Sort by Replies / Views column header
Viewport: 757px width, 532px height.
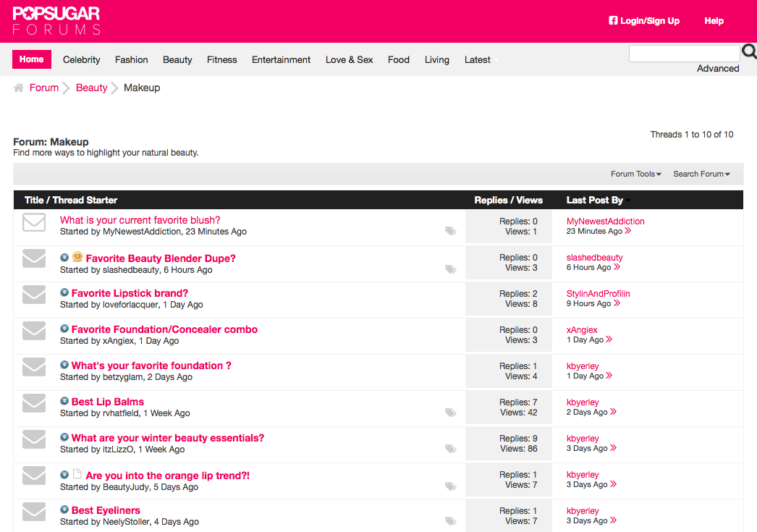(x=508, y=200)
